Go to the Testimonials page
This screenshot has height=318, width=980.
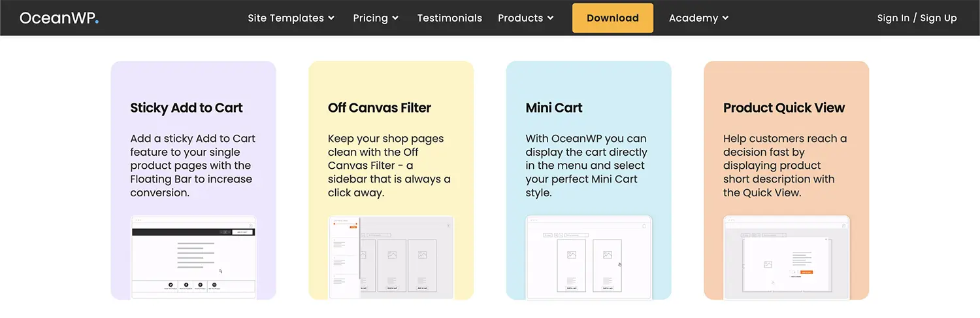coord(449,18)
